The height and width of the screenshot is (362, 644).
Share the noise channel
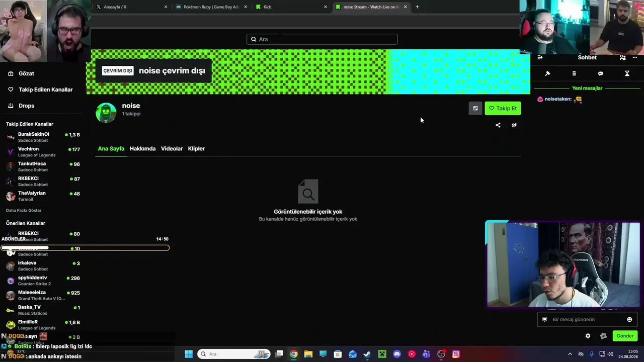pyautogui.click(x=498, y=125)
